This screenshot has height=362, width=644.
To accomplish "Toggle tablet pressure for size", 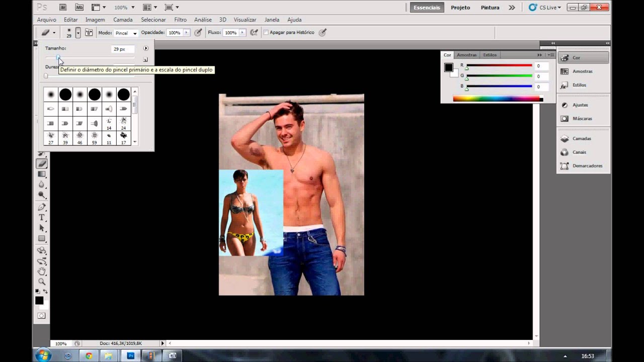I will pos(323,33).
